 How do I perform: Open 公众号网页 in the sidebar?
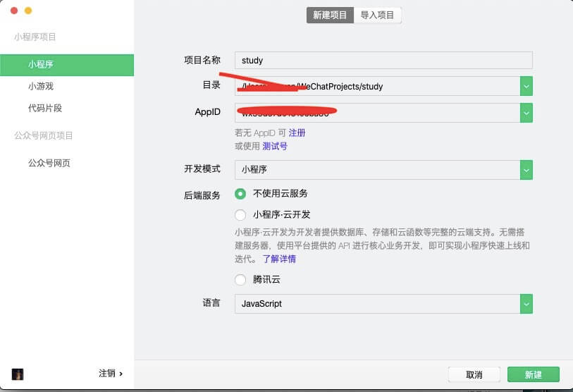[49, 163]
